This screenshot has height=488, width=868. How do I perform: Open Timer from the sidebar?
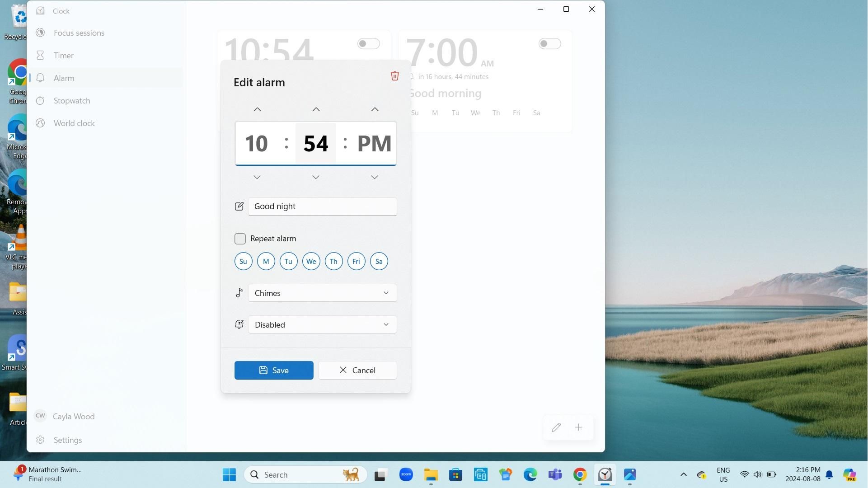click(63, 56)
